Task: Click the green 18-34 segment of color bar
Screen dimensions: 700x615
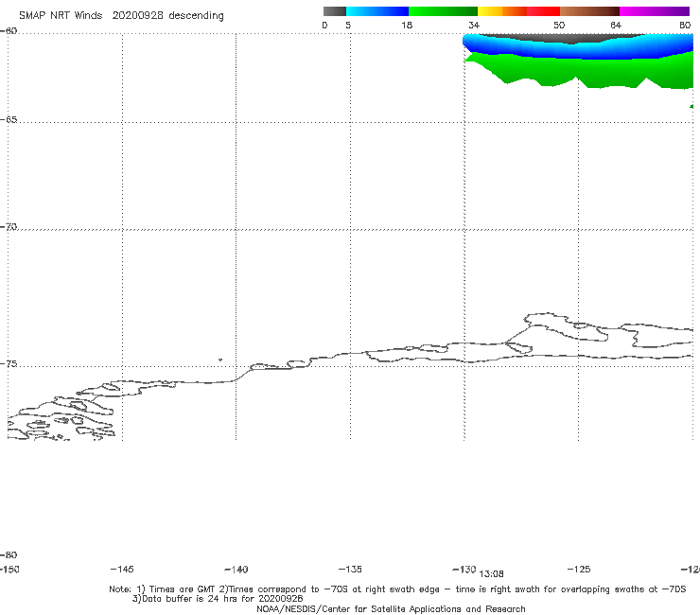Action: (x=443, y=11)
